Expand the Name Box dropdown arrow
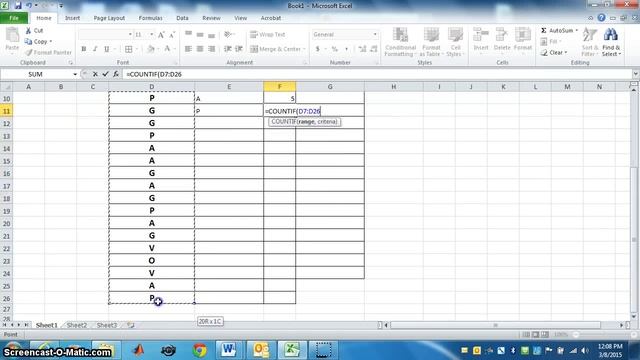640x360 pixels. (75, 74)
